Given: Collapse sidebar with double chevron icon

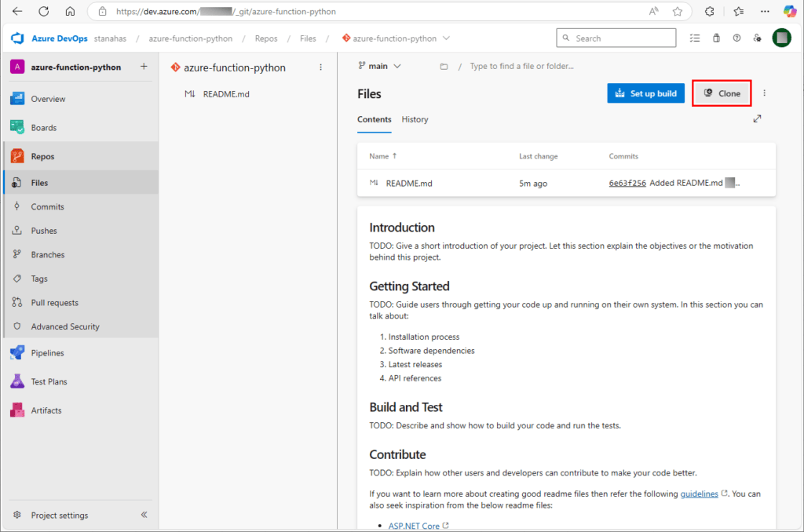Looking at the screenshot, I should 144,515.
